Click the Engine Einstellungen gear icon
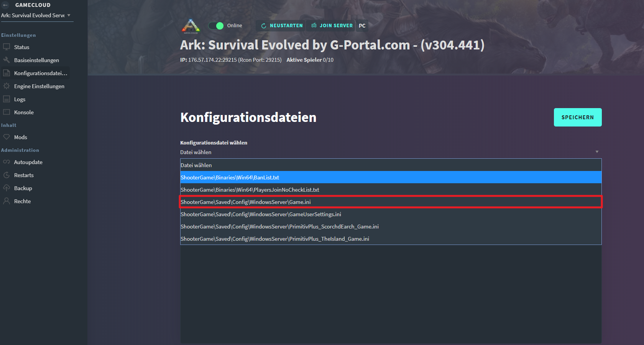This screenshot has height=345, width=644. click(x=7, y=86)
